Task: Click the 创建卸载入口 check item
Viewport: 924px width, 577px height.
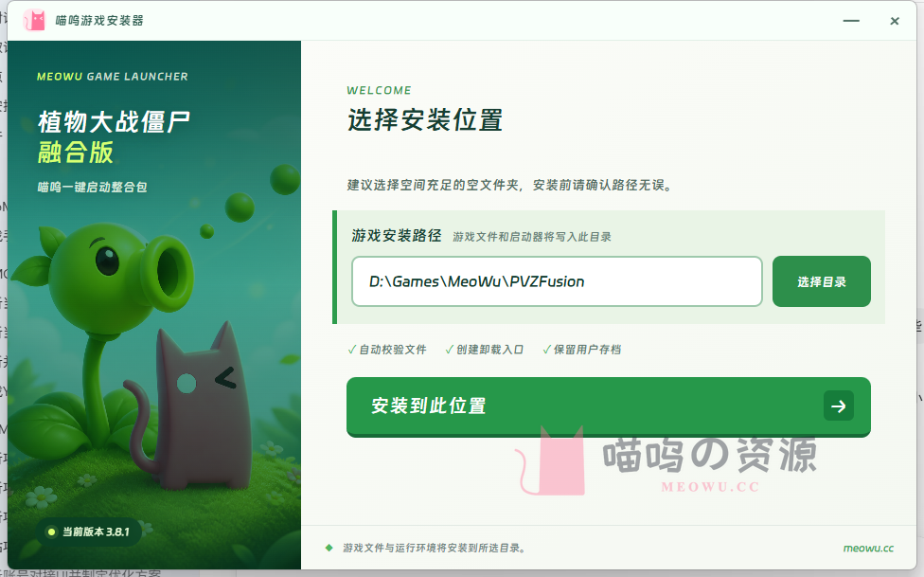Action: (x=485, y=350)
